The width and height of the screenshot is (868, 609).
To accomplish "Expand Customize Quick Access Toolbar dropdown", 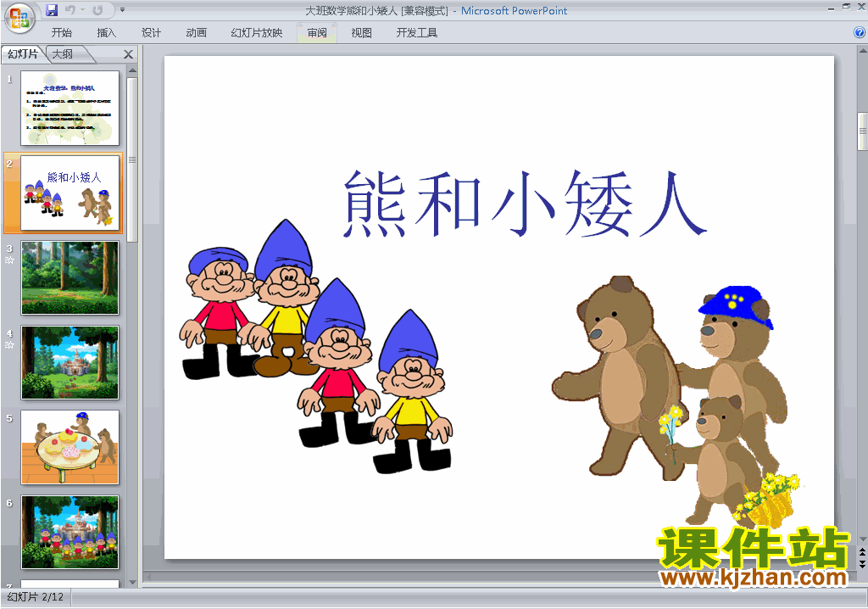I will (122, 10).
